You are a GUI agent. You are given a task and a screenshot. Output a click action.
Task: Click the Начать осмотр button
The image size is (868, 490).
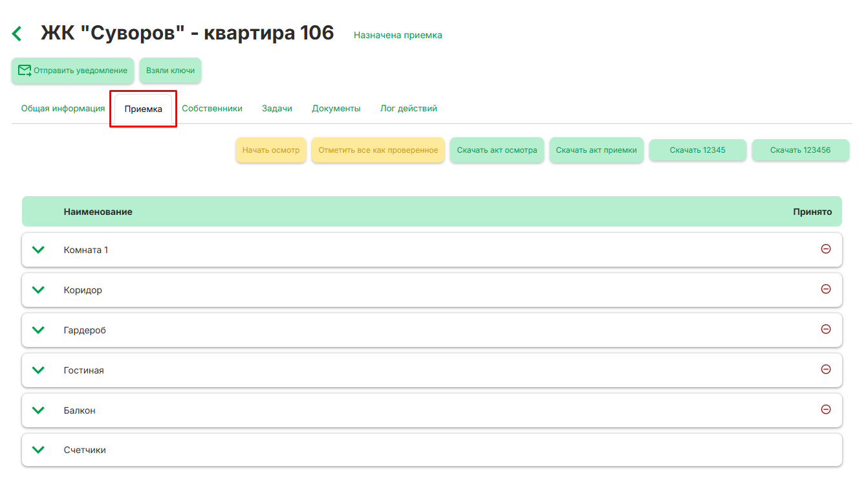pos(271,150)
